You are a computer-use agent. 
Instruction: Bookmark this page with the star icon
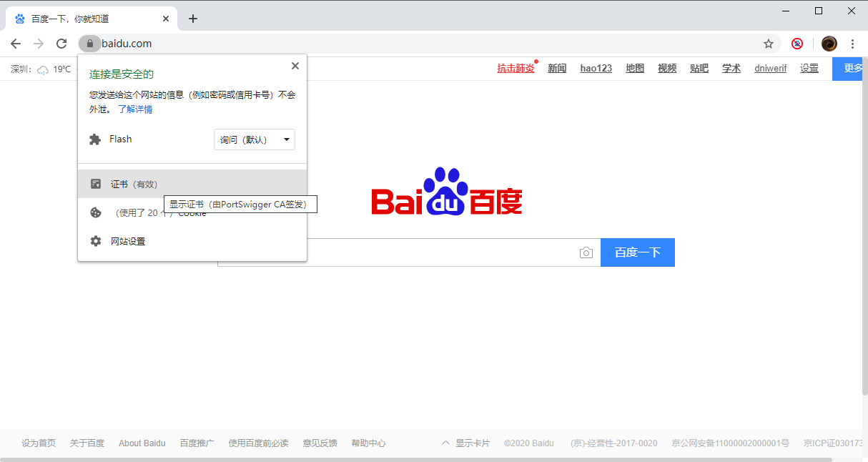click(769, 44)
